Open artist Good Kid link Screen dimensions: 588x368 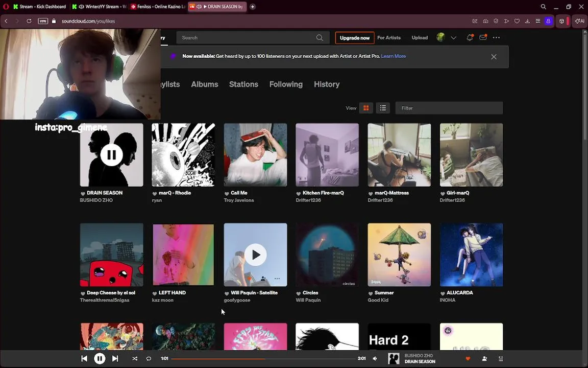tap(378, 300)
